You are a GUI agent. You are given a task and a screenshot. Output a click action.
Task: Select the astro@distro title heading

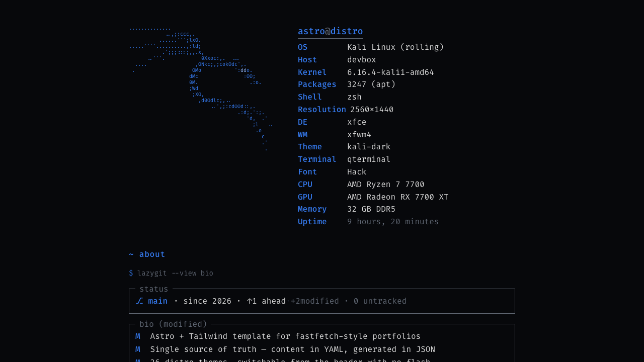(x=331, y=31)
